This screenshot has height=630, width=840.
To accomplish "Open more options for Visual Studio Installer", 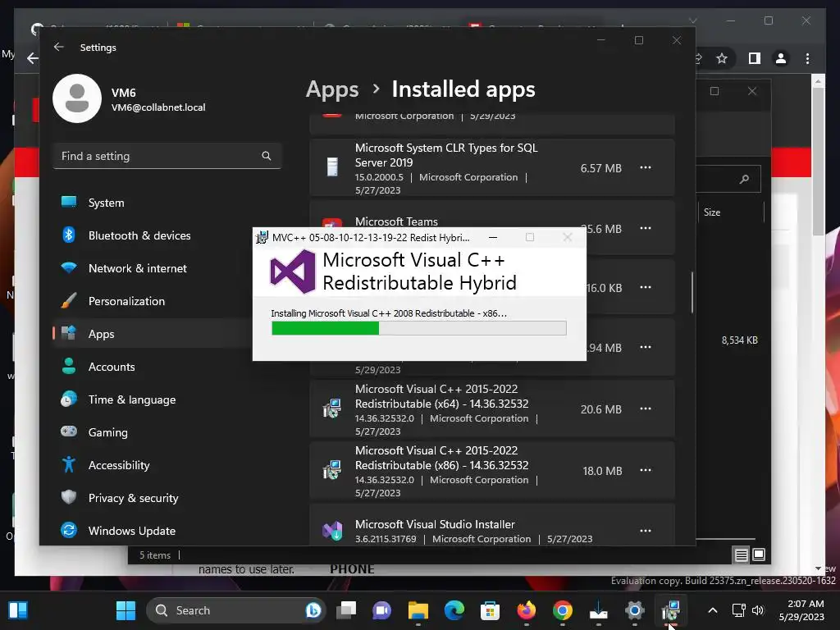I will (646, 531).
